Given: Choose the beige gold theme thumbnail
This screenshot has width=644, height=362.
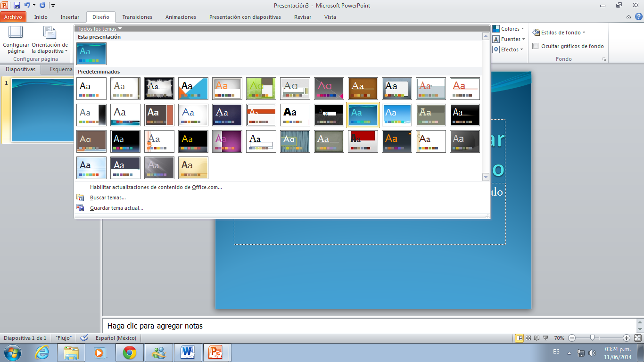Looking at the screenshot, I should click(x=193, y=168).
